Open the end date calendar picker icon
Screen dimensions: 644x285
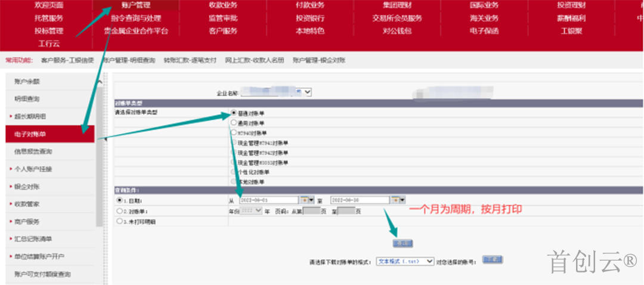click(x=398, y=200)
